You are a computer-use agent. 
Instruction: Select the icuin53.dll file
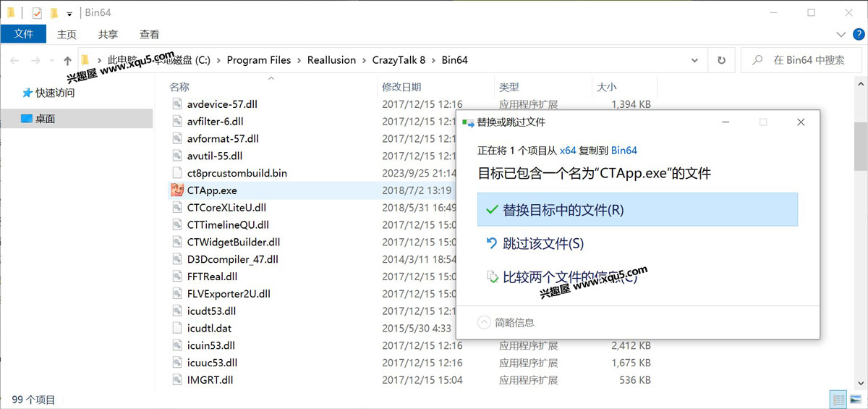coord(211,345)
